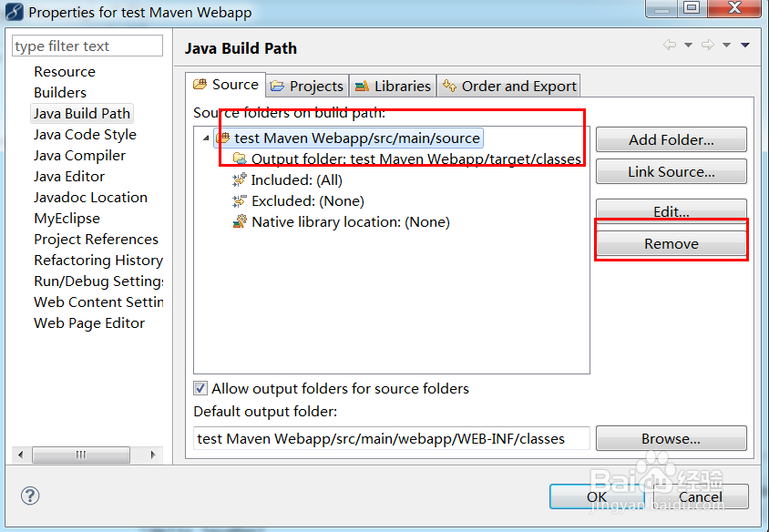Click the type filter text field
This screenshot has height=532, width=769.
87,46
